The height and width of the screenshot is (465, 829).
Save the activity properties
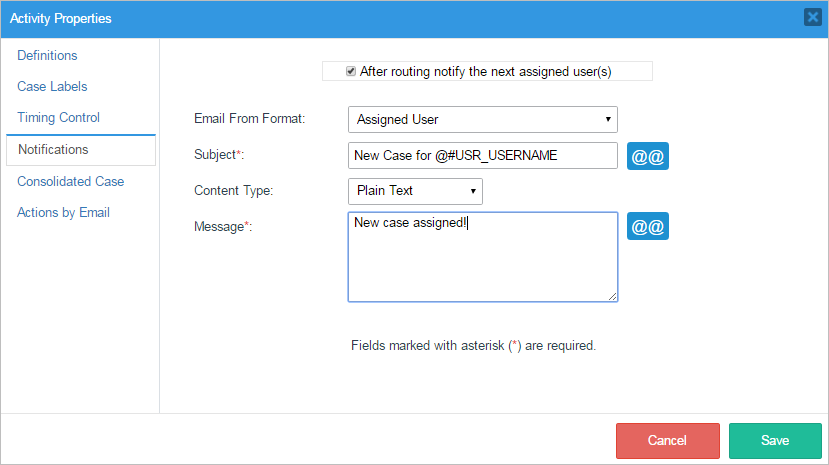(x=775, y=441)
